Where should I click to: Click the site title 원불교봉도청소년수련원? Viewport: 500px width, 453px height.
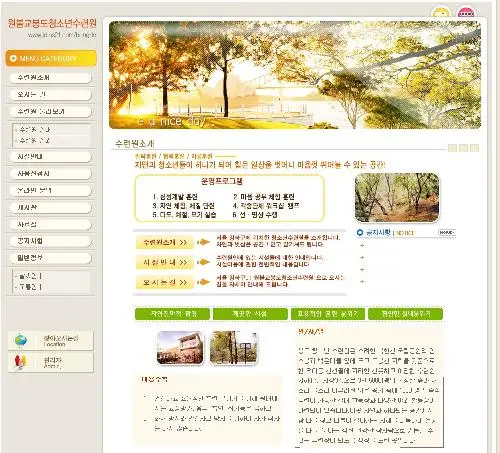[52, 23]
